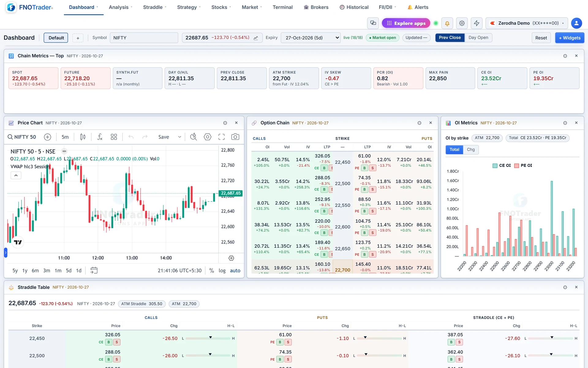Image resolution: width=588 pixels, height=368 pixels.
Task: Open chart layout templates grid icon
Action: click(114, 137)
